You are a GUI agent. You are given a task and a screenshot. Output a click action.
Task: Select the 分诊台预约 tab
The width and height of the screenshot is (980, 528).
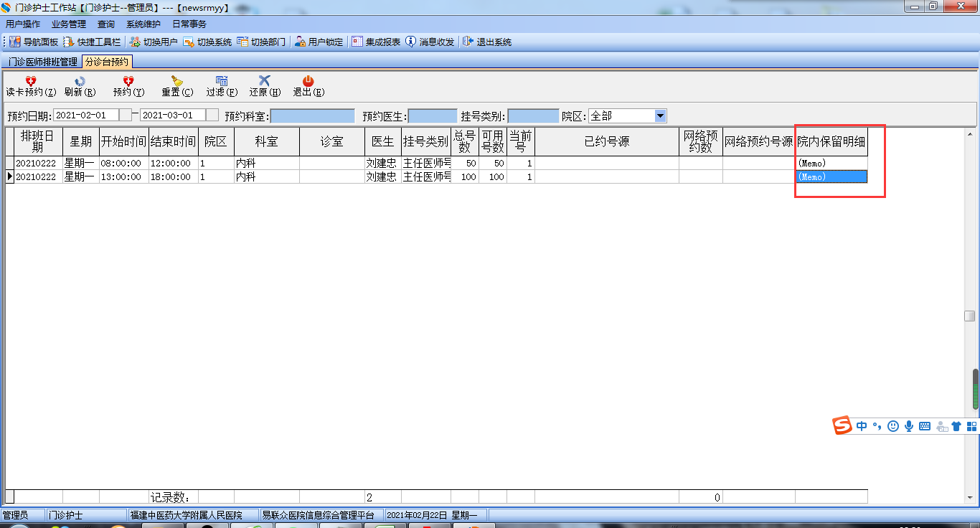(107, 62)
